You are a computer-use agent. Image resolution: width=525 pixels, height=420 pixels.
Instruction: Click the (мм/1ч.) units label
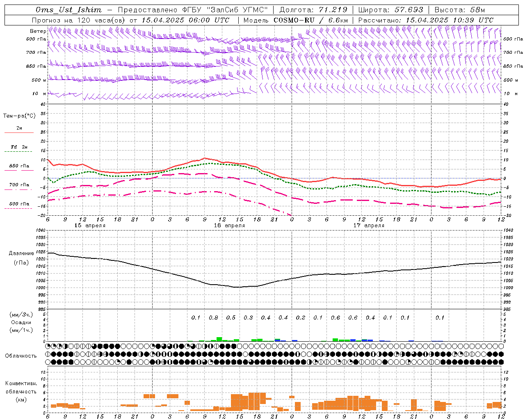21,330
